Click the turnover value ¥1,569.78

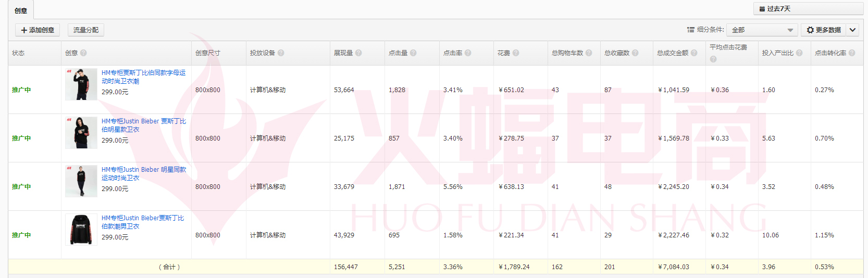click(x=674, y=138)
